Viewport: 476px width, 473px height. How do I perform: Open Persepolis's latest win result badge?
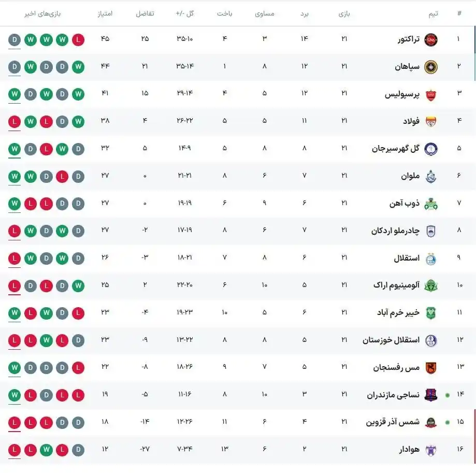point(15,94)
